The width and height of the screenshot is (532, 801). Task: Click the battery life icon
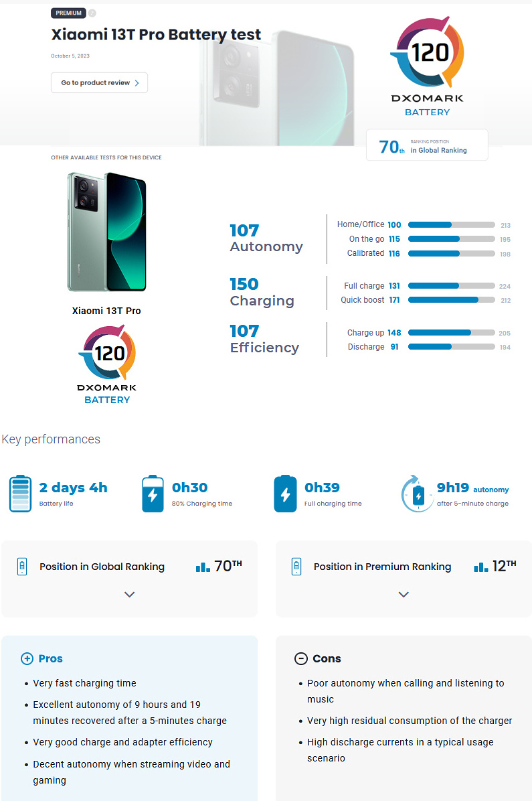coord(20,494)
